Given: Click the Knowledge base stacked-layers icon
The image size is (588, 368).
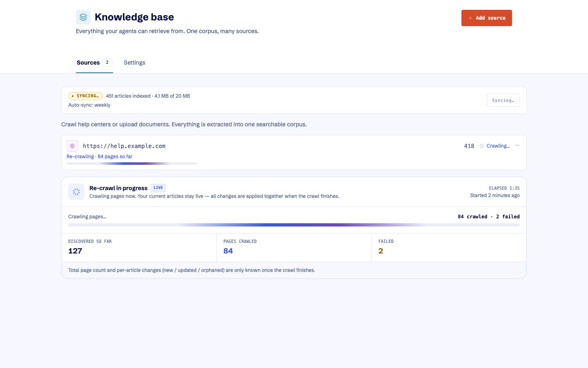Looking at the screenshot, I should tap(83, 17).
